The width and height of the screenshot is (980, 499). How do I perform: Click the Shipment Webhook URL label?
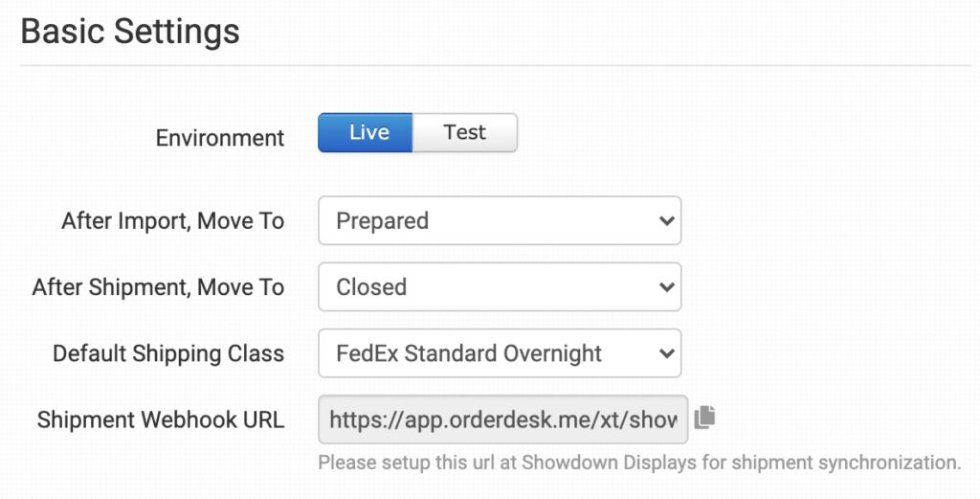tap(161, 420)
